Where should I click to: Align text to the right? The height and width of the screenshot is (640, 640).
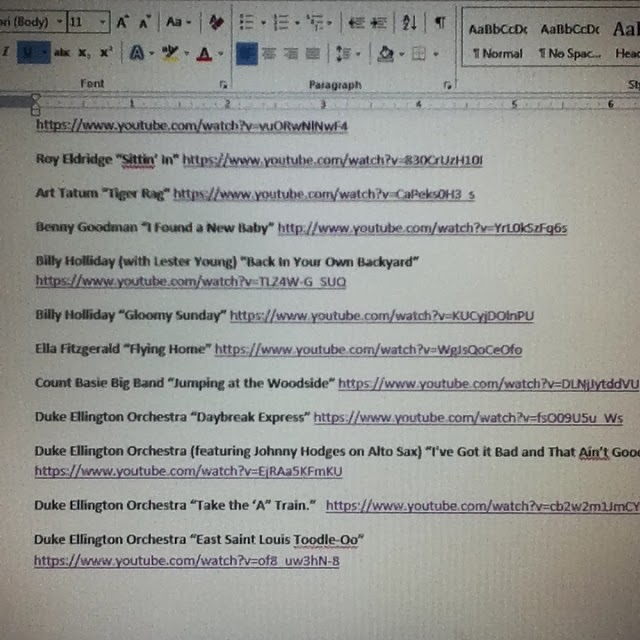point(291,53)
